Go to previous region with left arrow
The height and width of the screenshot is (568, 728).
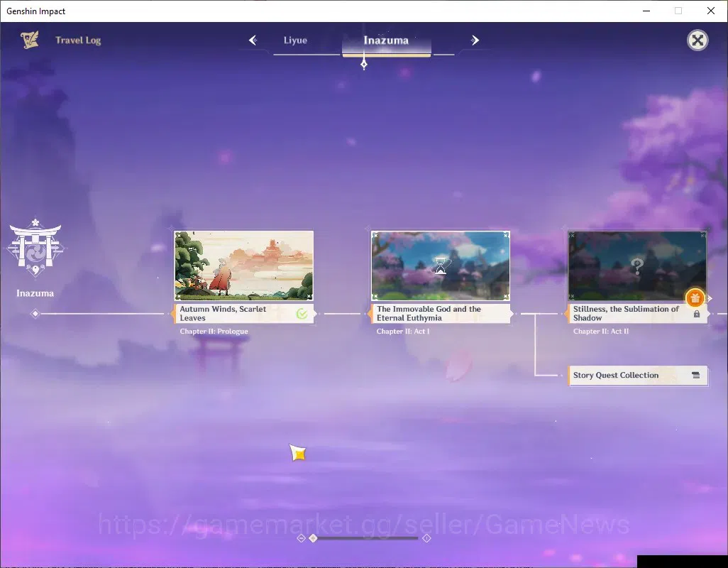pyautogui.click(x=253, y=40)
